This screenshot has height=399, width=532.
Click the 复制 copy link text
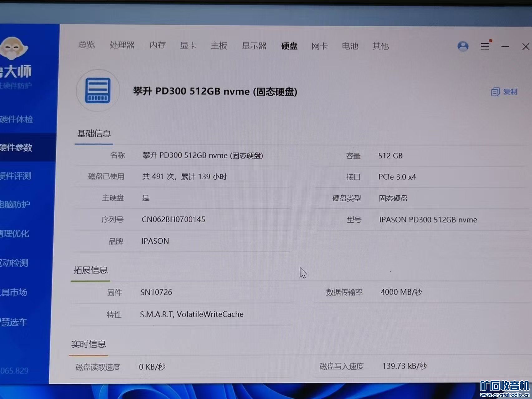(x=510, y=92)
